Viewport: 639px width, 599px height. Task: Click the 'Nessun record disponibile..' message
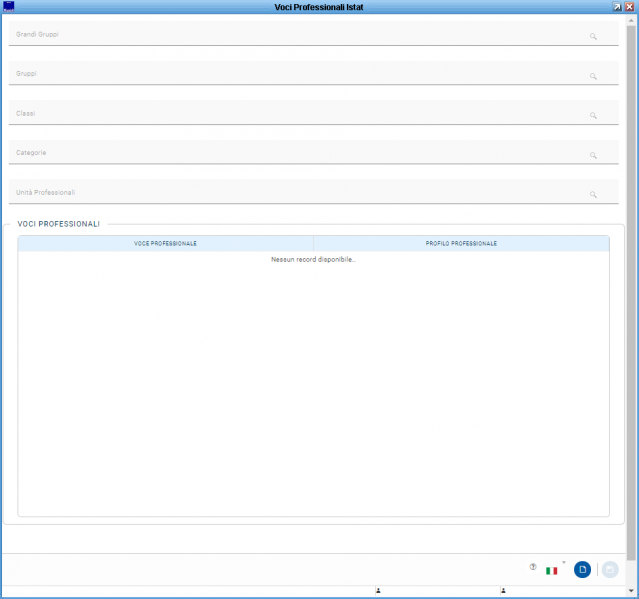(313, 260)
